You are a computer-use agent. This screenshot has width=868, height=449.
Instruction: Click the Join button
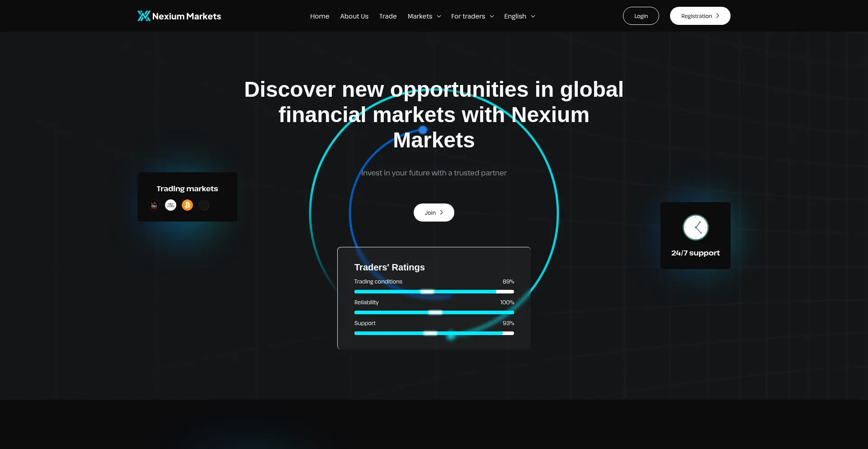(434, 213)
